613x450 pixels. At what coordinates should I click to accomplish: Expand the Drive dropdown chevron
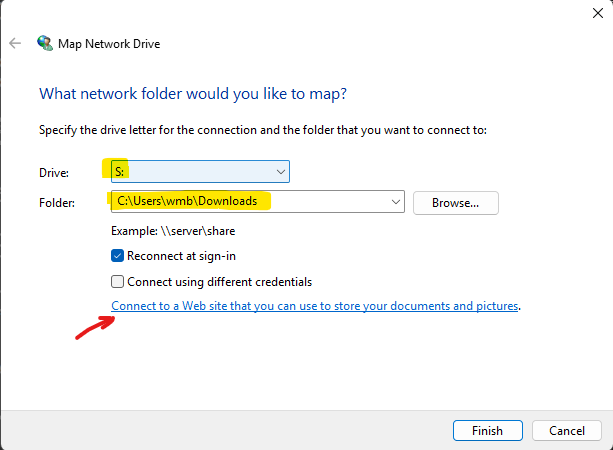pos(280,172)
